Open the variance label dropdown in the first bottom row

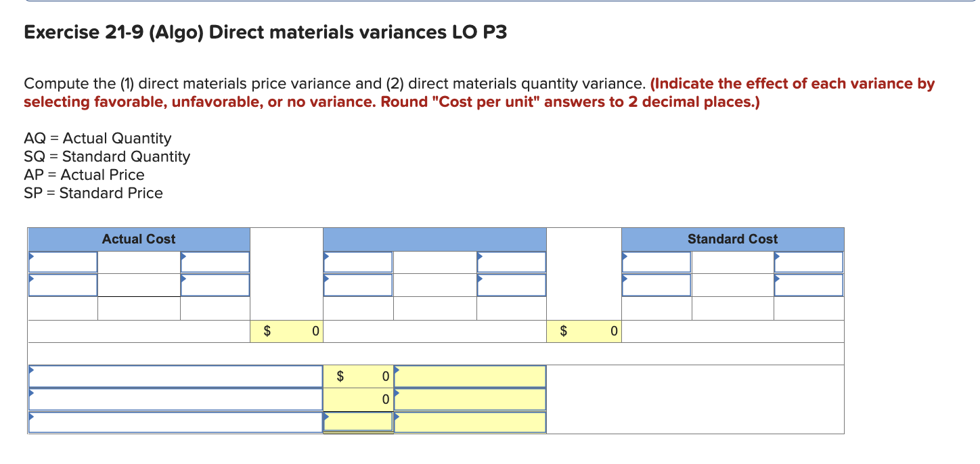click(x=175, y=376)
